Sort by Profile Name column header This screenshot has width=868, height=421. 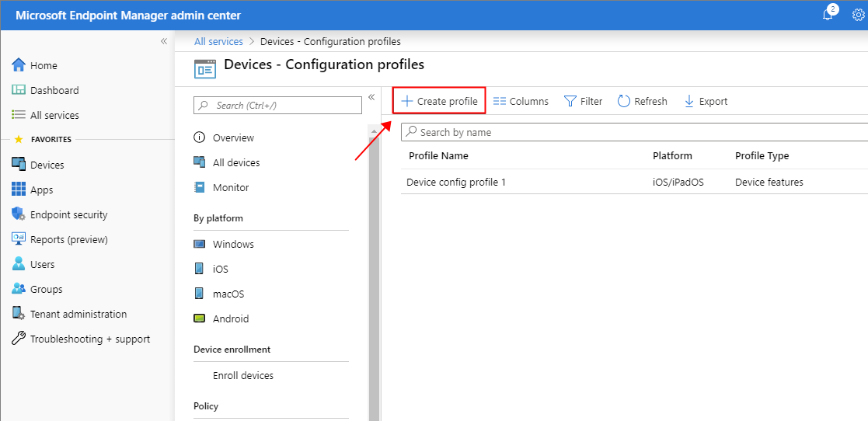[x=438, y=156]
